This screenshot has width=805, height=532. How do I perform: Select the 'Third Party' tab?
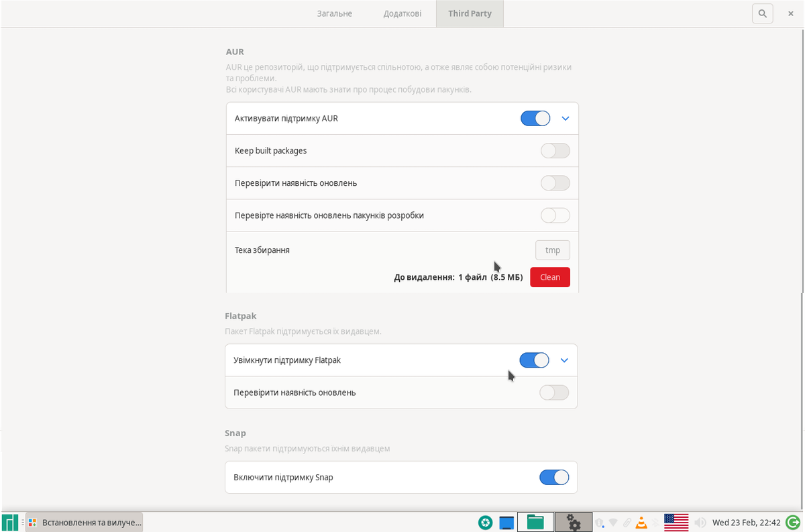coord(470,13)
